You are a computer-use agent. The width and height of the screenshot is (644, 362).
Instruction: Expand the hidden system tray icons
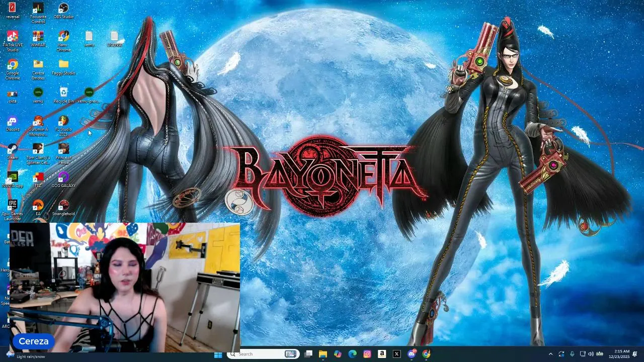(x=550, y=354)
